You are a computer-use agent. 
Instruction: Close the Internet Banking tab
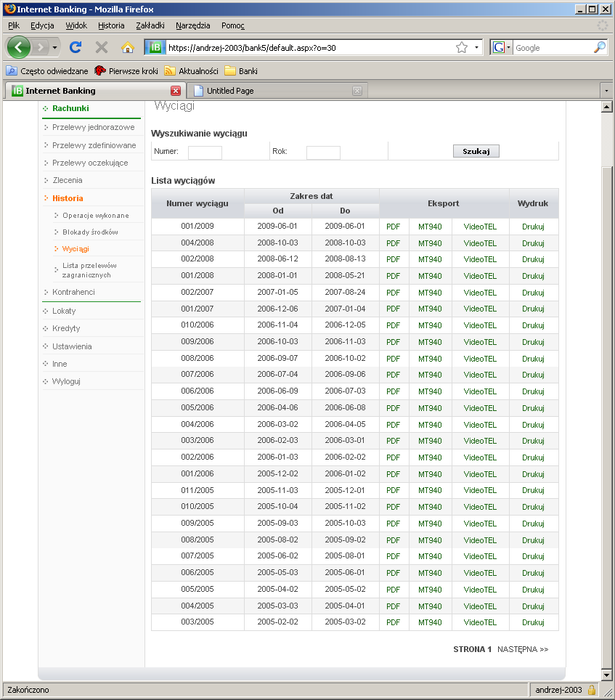176,91
